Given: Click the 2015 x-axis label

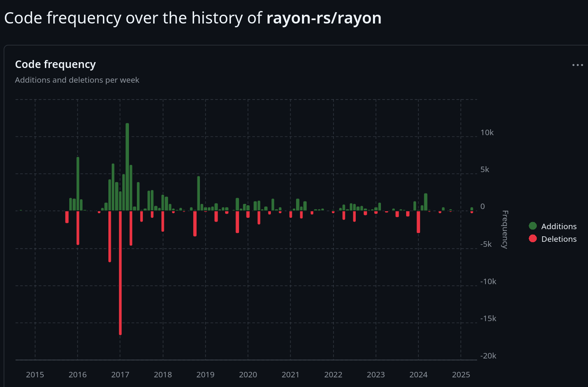Looking at the screenshot, I should tap(35, 374).
